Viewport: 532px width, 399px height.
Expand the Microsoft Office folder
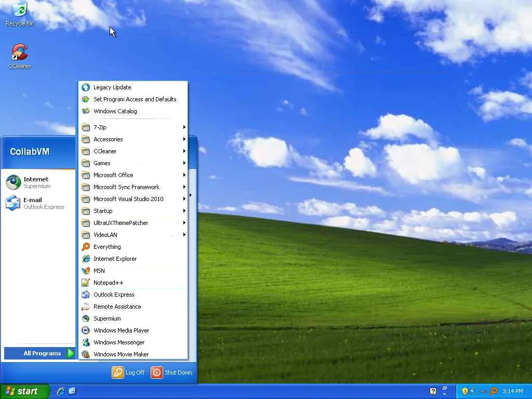click(133, 175)
